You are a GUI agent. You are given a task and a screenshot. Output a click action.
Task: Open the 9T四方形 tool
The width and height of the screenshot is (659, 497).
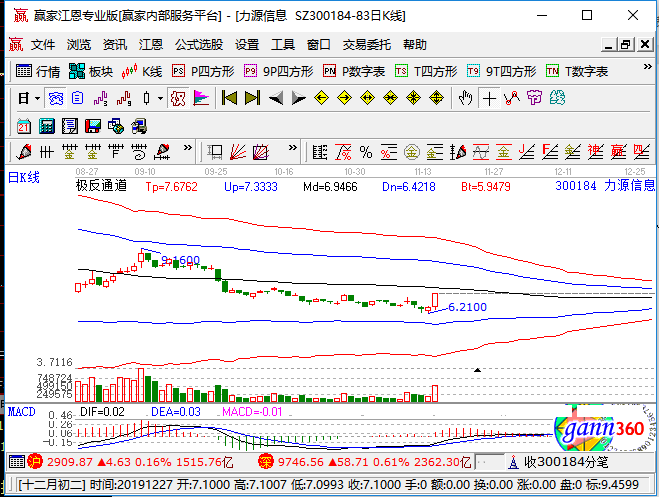(x=501, y=71)
